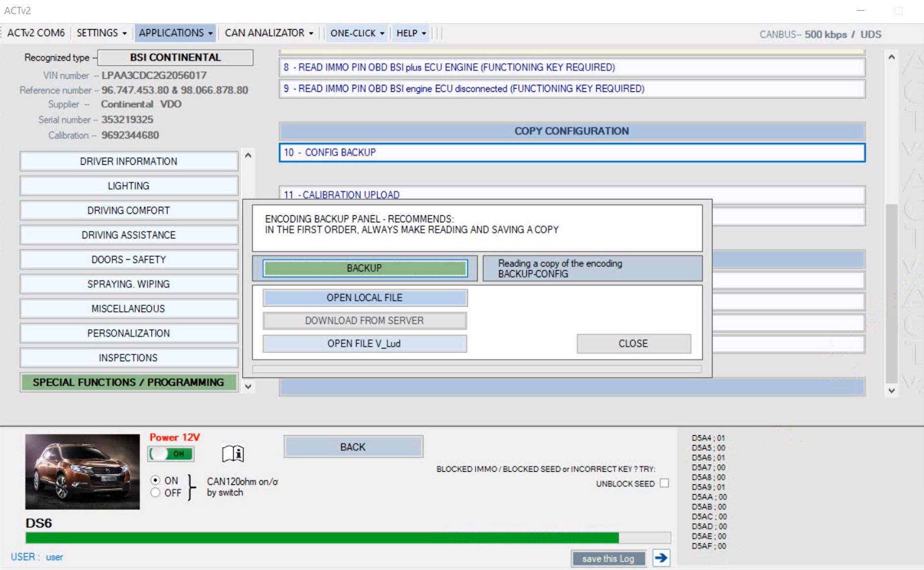Select 9 - READ IMMO PIN engine ECU disconnected

[572, 89]
